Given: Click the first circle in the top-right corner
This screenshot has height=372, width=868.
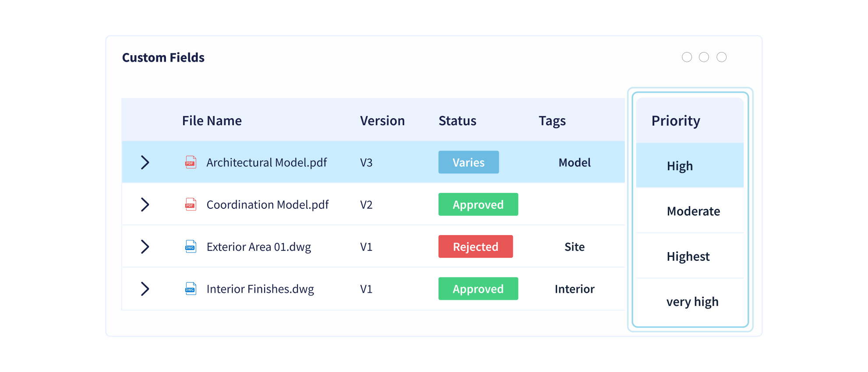Looking at the screenshot, I should (687, 57).
